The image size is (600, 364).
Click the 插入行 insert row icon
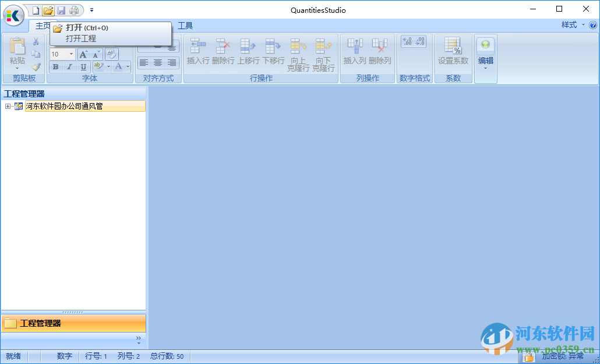(198, 46)
